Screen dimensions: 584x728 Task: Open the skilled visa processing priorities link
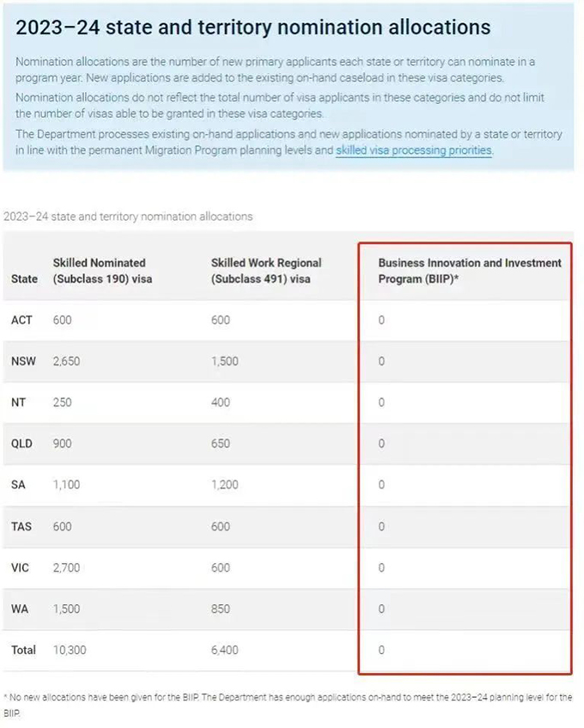[x=414, y=150]
